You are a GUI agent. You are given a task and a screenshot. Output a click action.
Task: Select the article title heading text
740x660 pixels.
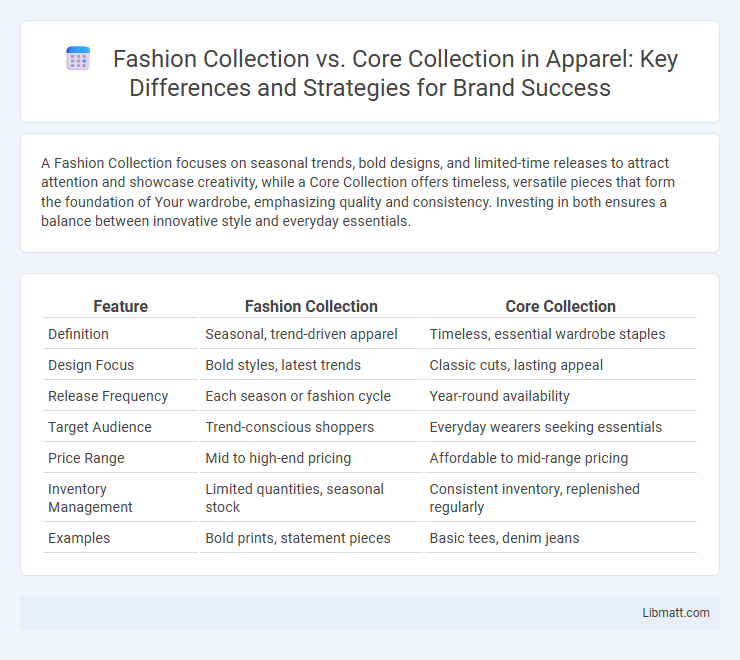pyautogui.click(x=395, y=73)
